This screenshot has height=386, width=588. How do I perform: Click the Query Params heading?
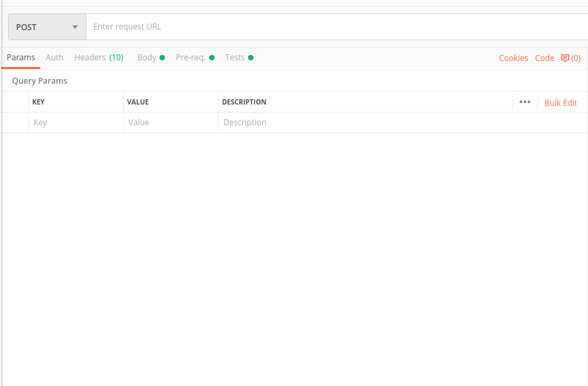40,81
